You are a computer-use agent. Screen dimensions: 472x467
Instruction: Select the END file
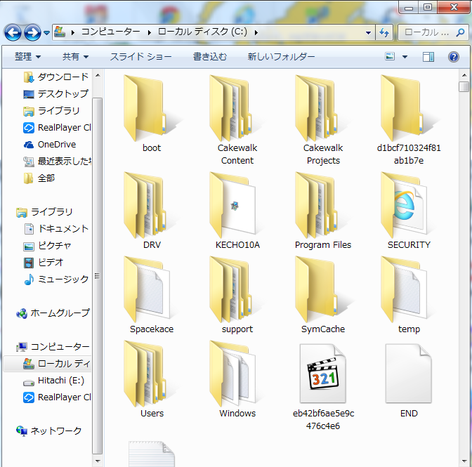pos(409,379)
